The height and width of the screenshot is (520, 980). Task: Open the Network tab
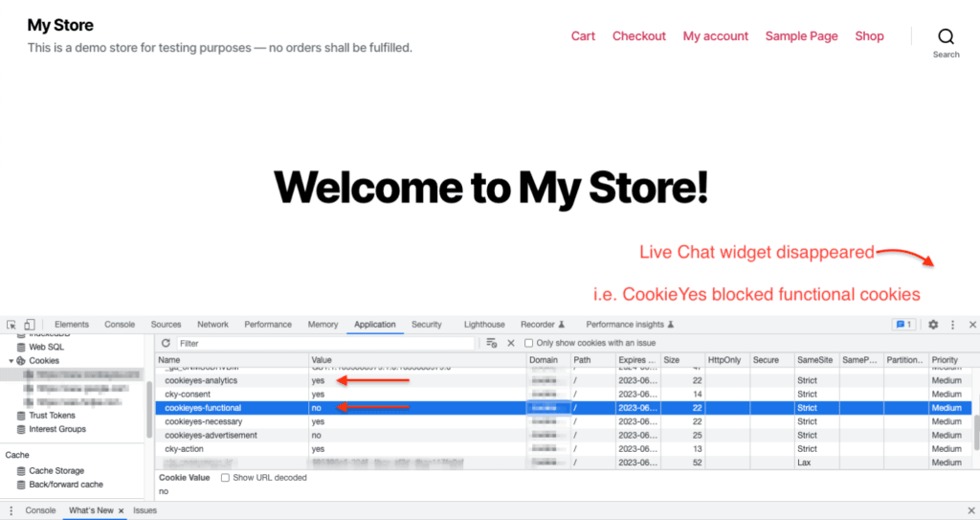coord(212,325)
